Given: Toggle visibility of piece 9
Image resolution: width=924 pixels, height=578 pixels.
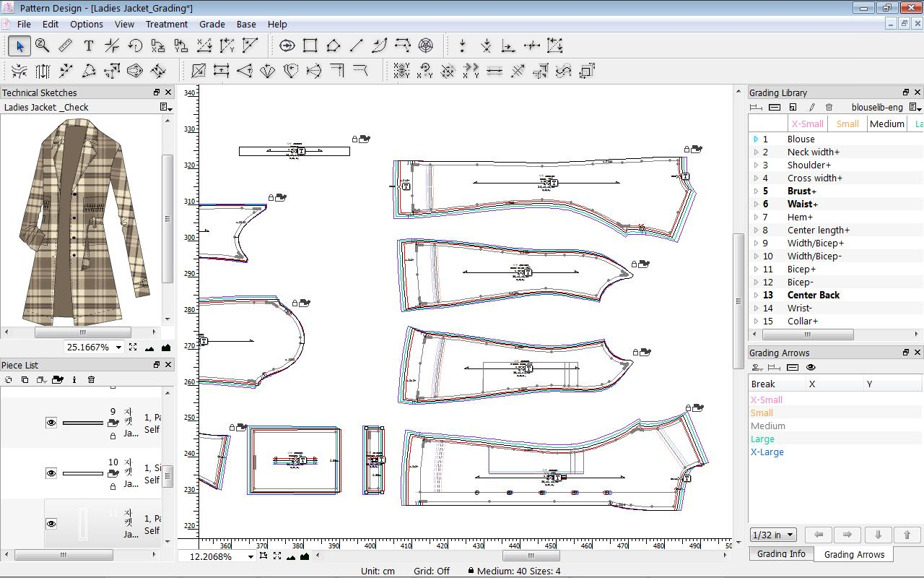Looking at the screenshot, I should [x=51, y=423].
